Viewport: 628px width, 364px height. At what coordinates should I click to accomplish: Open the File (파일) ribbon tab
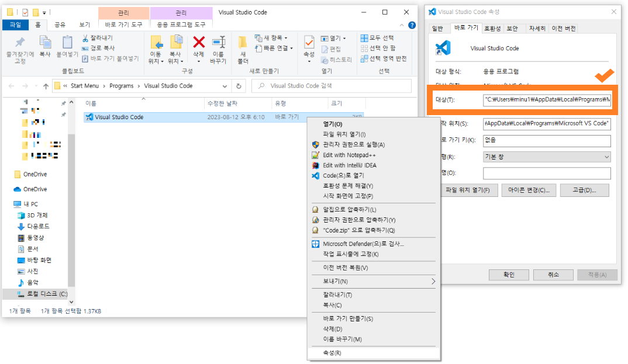[16, 25]
